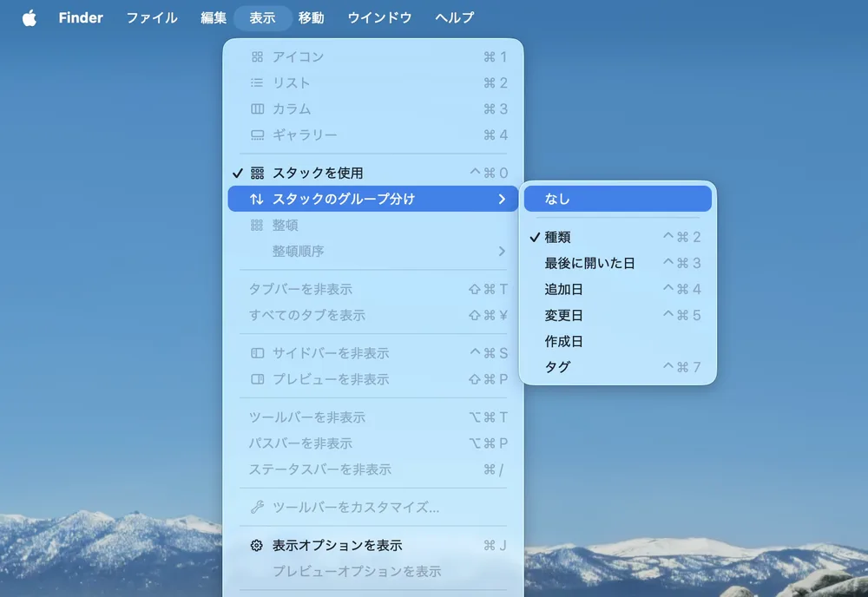Image resolution: width=868 pixels, height=597 pixels.
Task: Click the ⌘J shortcut text
Action: tap(496, 546)
